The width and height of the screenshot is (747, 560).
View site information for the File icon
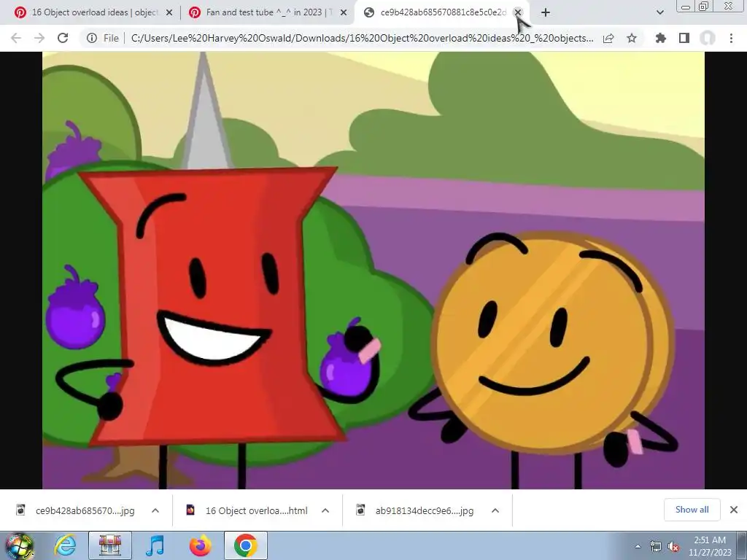click(x=92, y=38)
